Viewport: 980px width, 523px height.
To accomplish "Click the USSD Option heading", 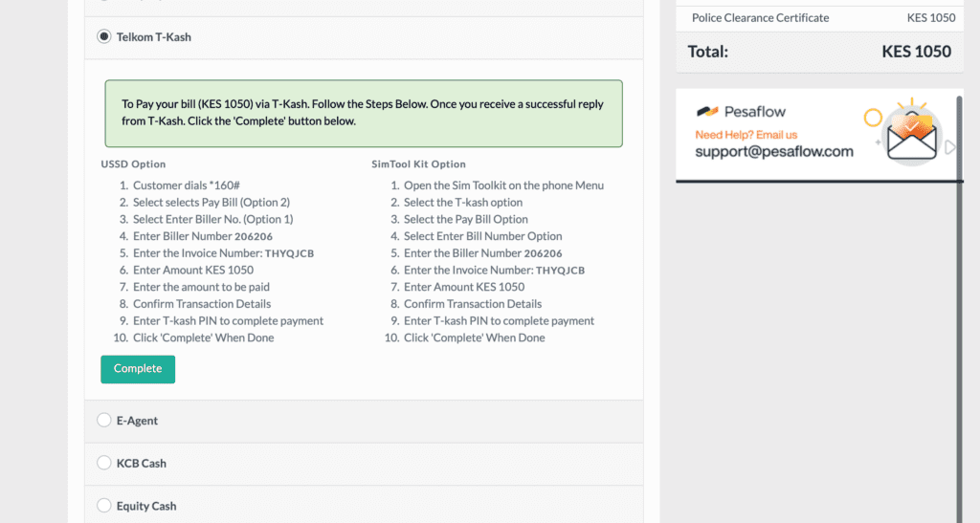I will click(x=133, y=164).
